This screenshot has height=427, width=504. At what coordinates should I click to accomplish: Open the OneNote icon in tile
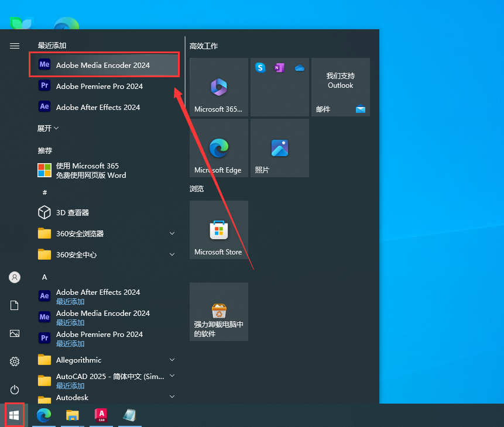[x=279, y=68]
